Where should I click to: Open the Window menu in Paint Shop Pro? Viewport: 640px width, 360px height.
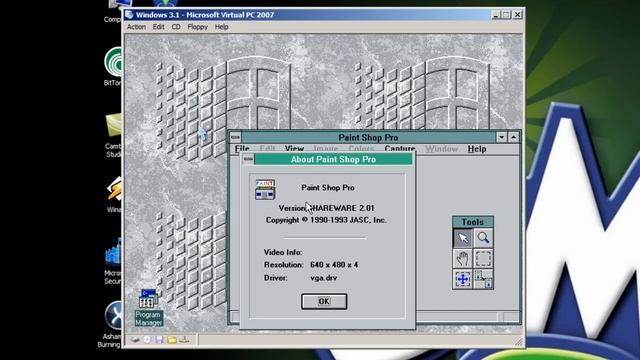tap(441, 149)
